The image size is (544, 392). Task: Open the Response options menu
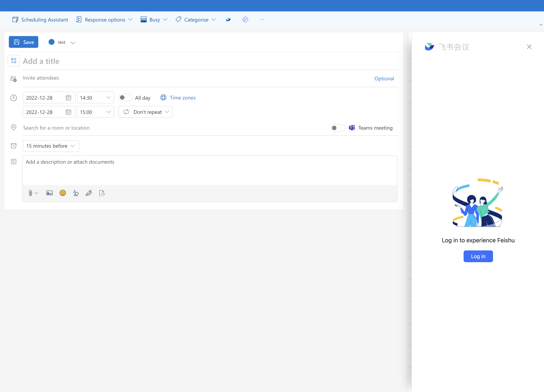click(x=104, y=19)
